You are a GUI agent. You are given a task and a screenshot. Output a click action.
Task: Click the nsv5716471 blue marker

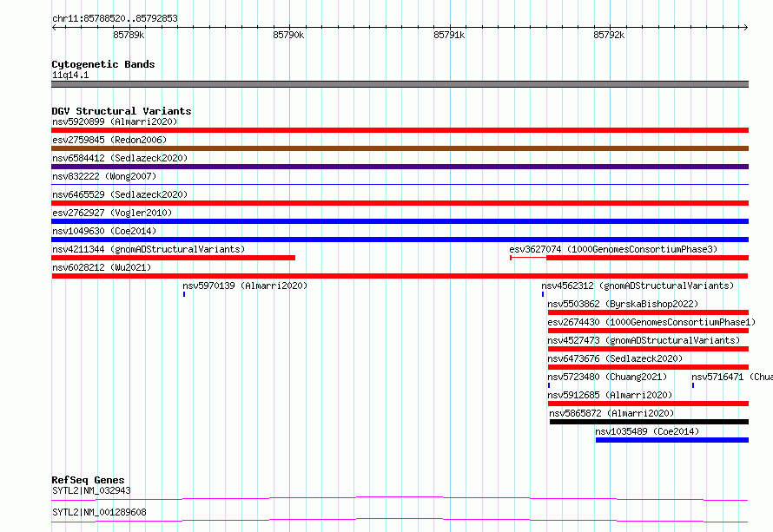coord(692,385)
